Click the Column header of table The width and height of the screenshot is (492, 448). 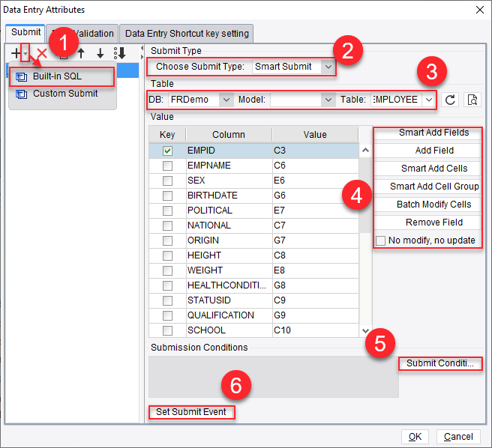229,135
